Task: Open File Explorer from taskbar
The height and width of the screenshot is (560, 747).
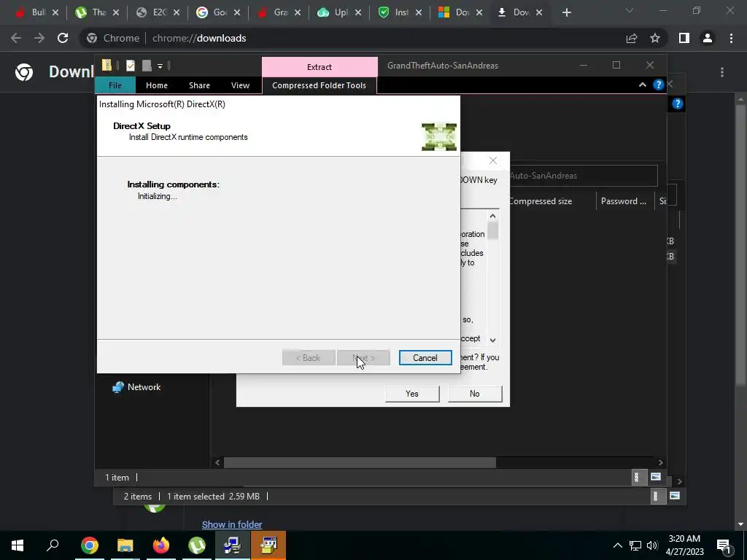Action: click(125, 545)
